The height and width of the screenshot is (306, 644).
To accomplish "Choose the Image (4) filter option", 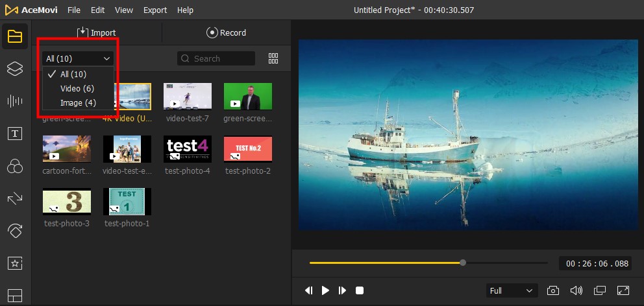I will [78, 103].
